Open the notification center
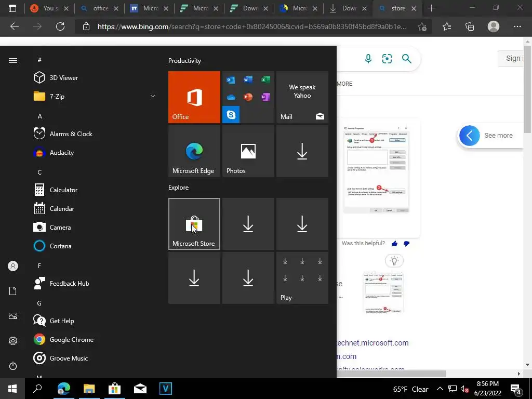This screenshot has width=532, height=399. point(516,389)
